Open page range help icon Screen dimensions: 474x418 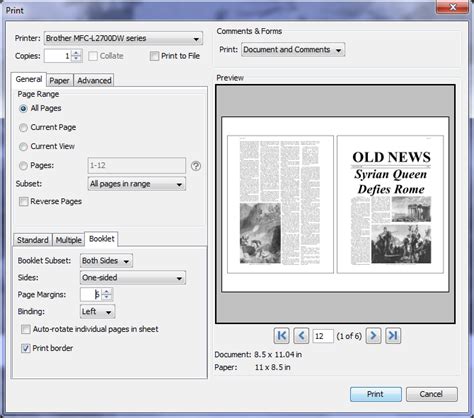[196, 166]
